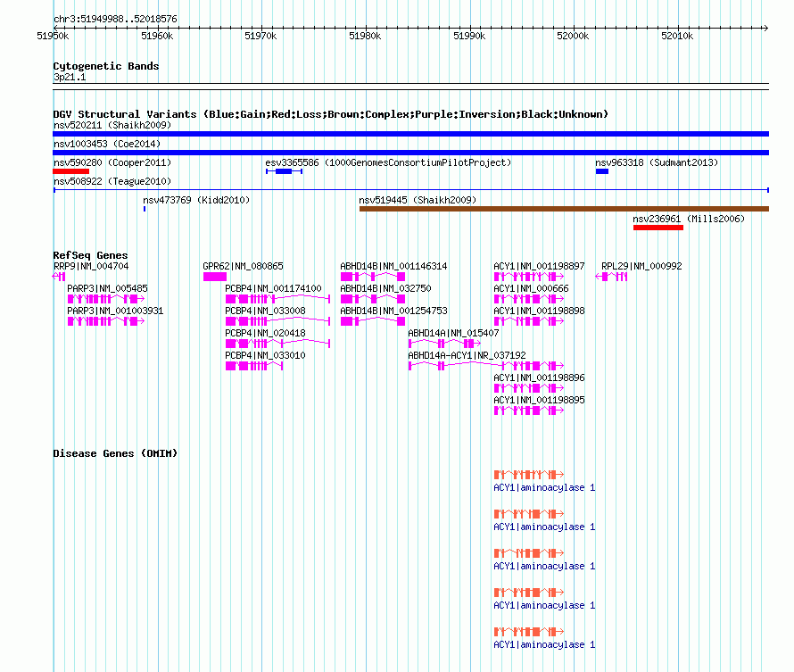Viewport: 794px width, 672px height.
Task: Select the PARP3|NM_005485 transcript glyph
Action: tap(106, 299)
